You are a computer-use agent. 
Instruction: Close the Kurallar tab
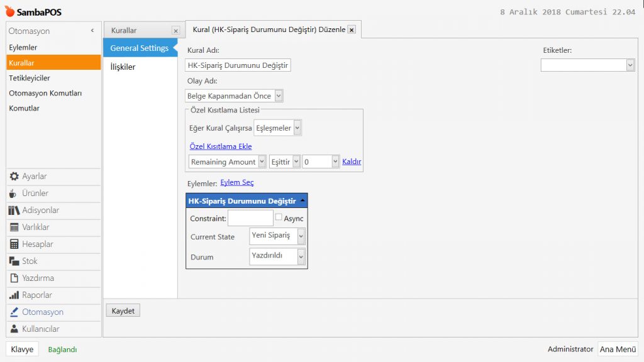[175, 31]
